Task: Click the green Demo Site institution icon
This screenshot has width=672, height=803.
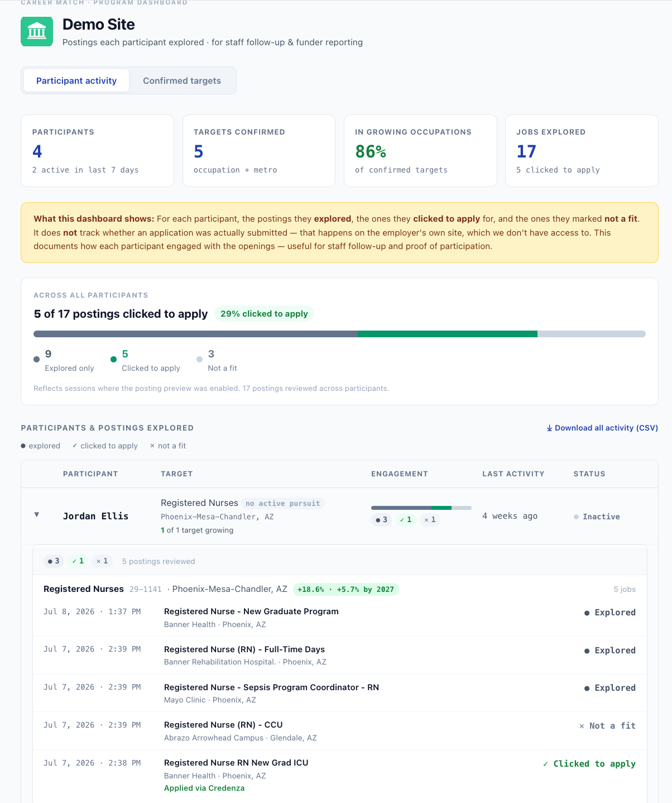Action: (37, 31)
